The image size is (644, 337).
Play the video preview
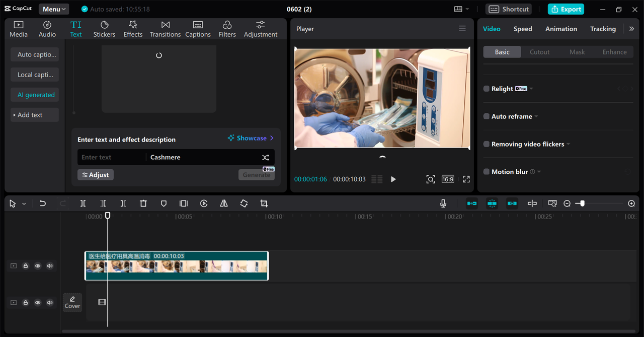(x=393, y=179)
